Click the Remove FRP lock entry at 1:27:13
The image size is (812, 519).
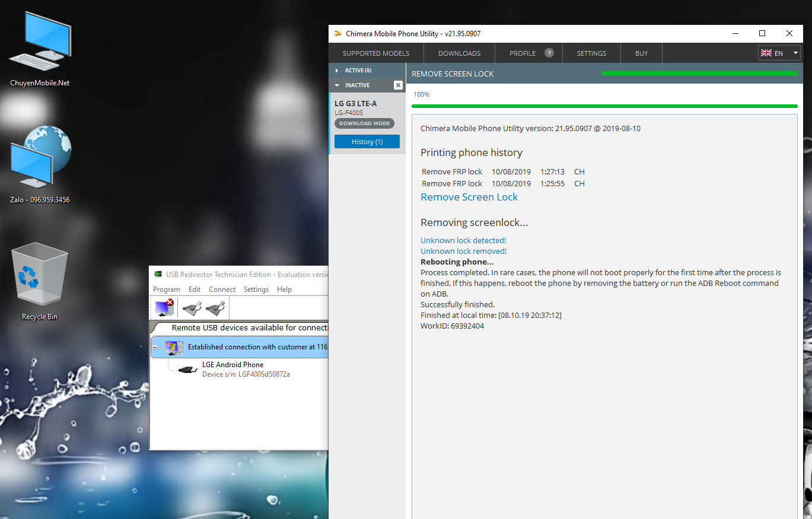(x=503, y=171)
